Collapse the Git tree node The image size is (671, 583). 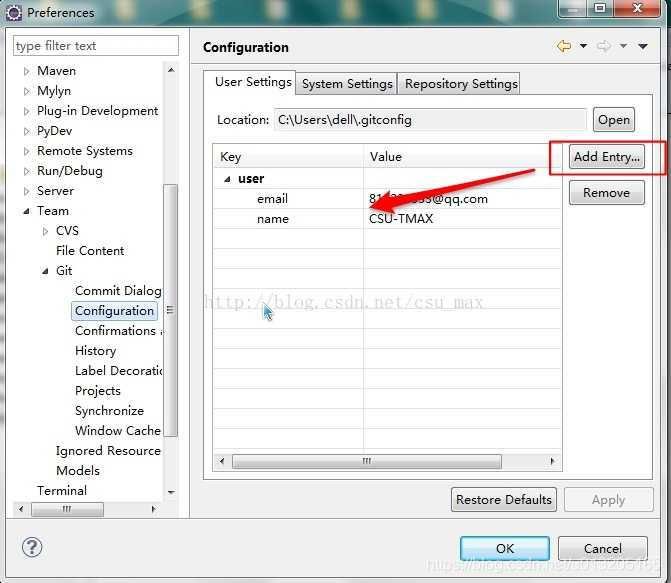pyautogui.click(x=45, y=271)
